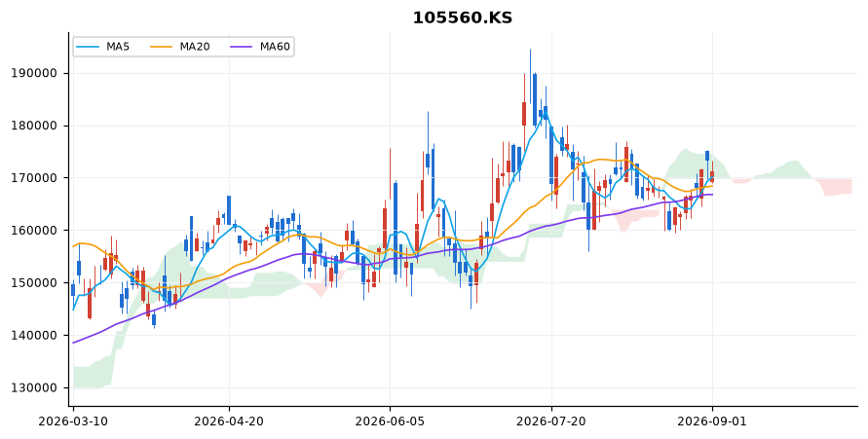Image resolution: width=868 pixels, height=439 pixels.
Task: Select the MA20 legend label
Action: [x=195, y=47]
